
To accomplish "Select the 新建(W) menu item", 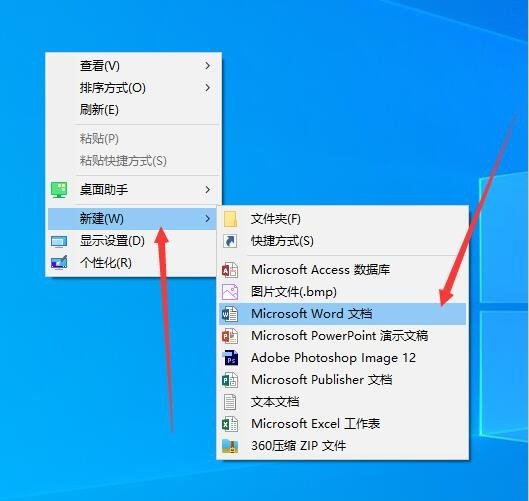I will click(132, 219).
